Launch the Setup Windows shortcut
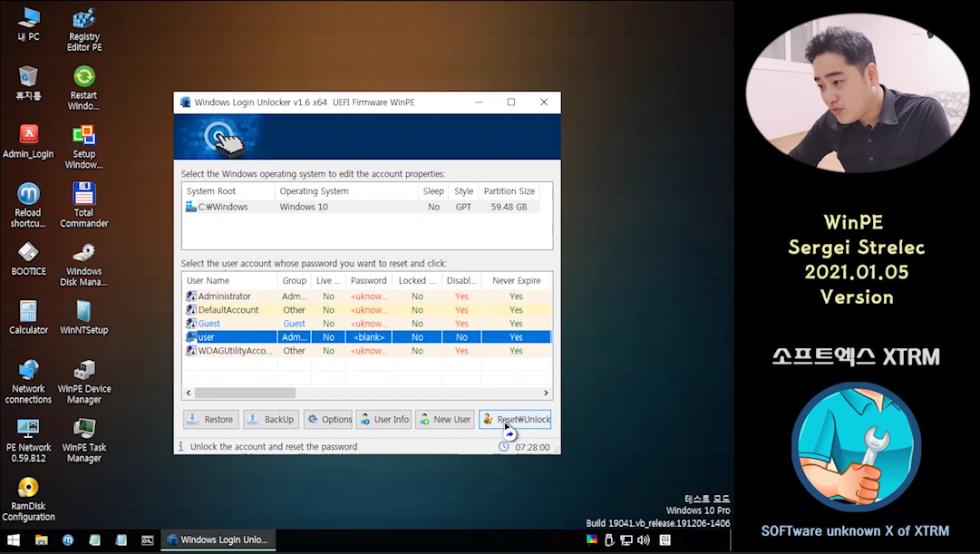Screen dimensions: 980x554 [x=83, y=147]
